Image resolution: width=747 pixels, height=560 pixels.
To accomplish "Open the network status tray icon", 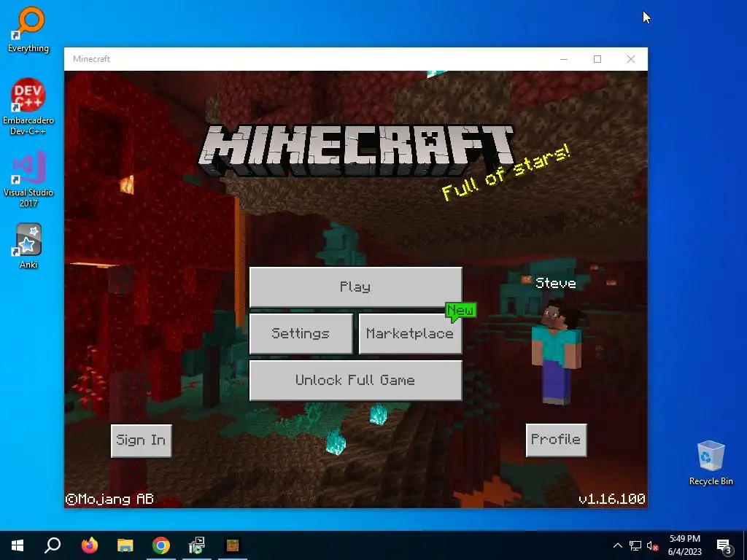I will [x=635, y=545].
